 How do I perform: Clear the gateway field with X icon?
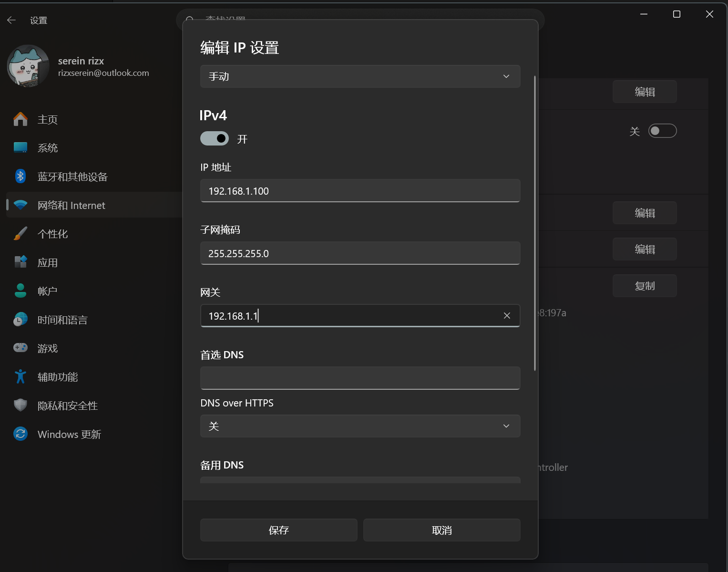point(507,316)
